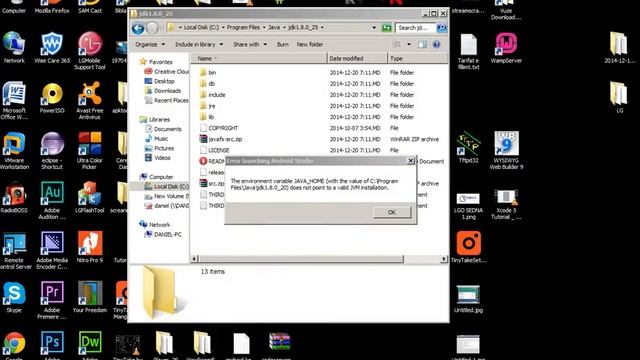Click the horizontal scrollbar left arrow
This screenshot has height=360, width=640.
point(195,259)
